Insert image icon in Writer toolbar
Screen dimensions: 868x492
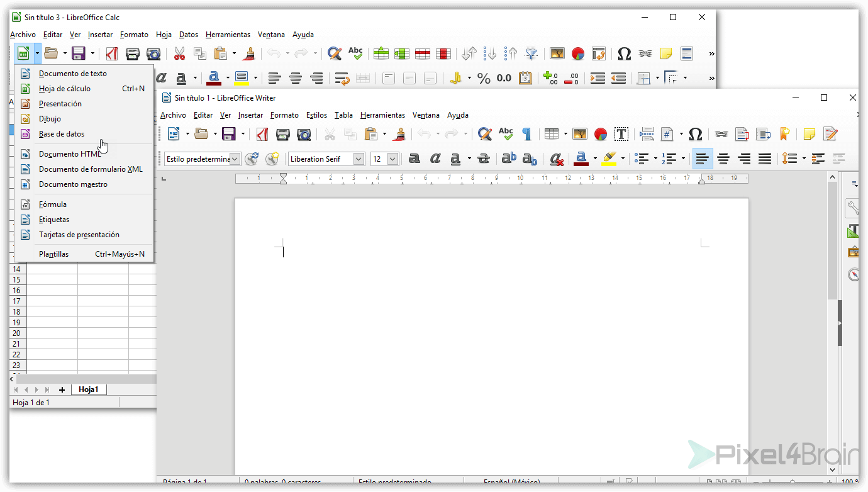580,134
